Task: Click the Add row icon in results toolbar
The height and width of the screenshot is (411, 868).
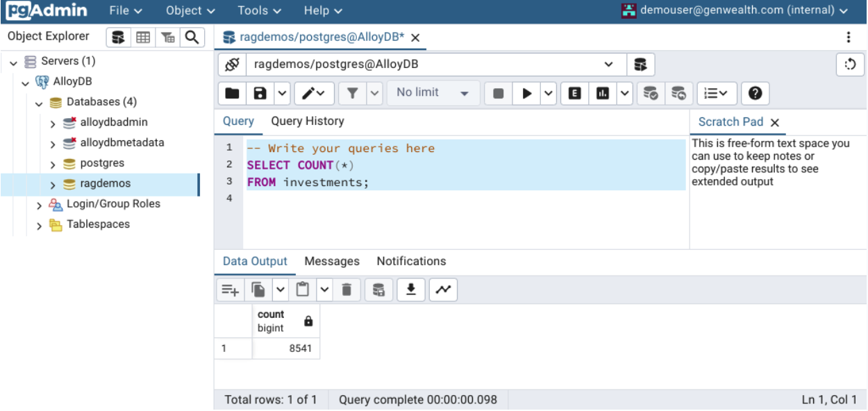Action: click(x=230, y=290)
